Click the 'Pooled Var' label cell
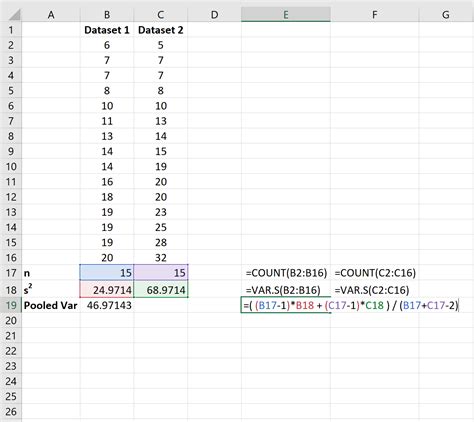The image size is (474, 422). coord(51,305)
